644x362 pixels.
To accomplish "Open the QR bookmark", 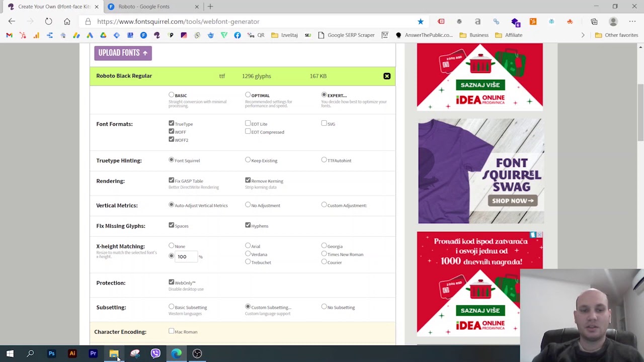I will [257, 35].
